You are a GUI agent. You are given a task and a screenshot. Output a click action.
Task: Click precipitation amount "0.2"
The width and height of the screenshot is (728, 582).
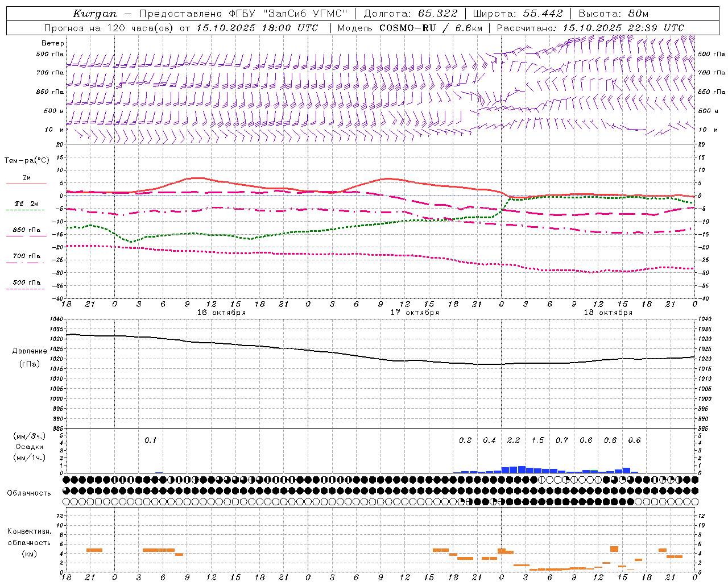[465, 440]
